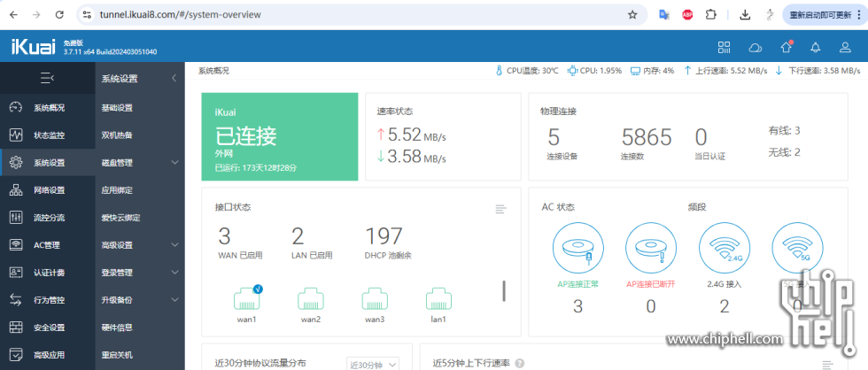
Task: Click the green 已连接 status card
Action: (280, 136)
